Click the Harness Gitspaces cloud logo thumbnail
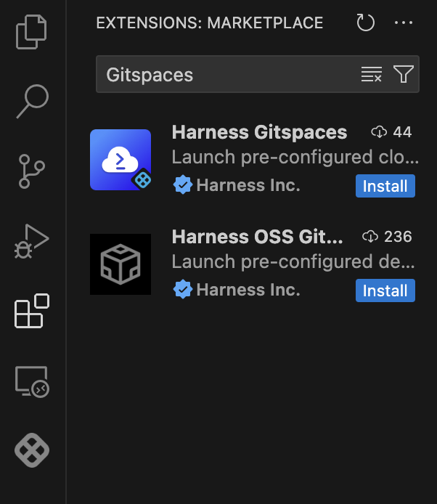Image resolution: width=437 pixels, height=504 pixels. coord(121,160)
